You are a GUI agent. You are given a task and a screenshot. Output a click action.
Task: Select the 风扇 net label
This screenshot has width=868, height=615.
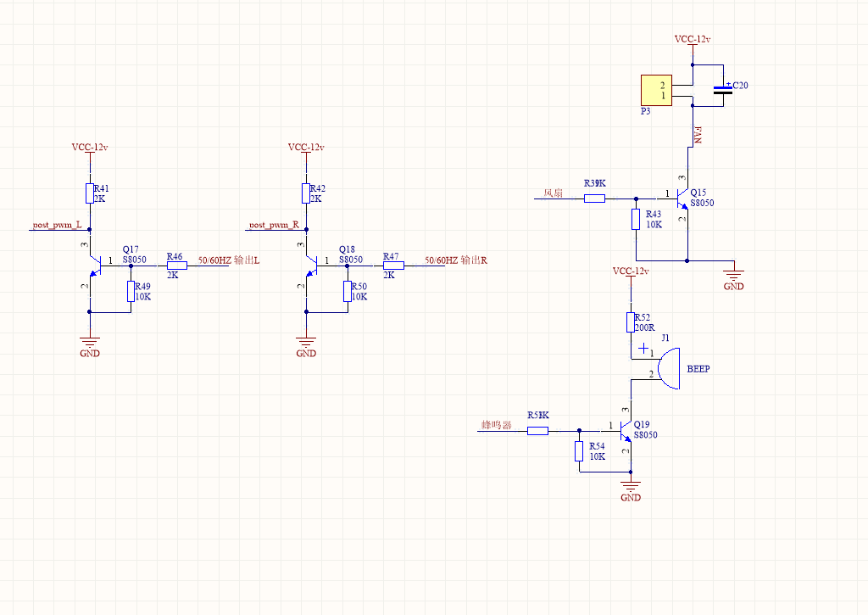(x=553, y=193)
